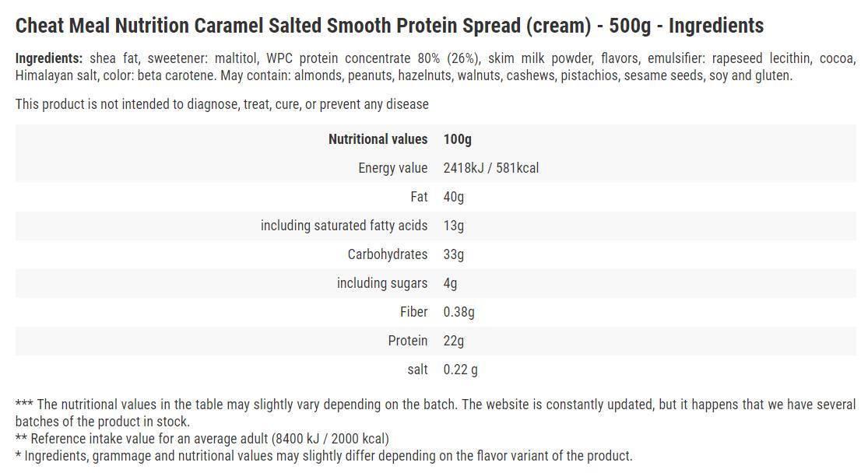Click the "Fiber" row label
The image size is (868, 473).
pos(413,312)
